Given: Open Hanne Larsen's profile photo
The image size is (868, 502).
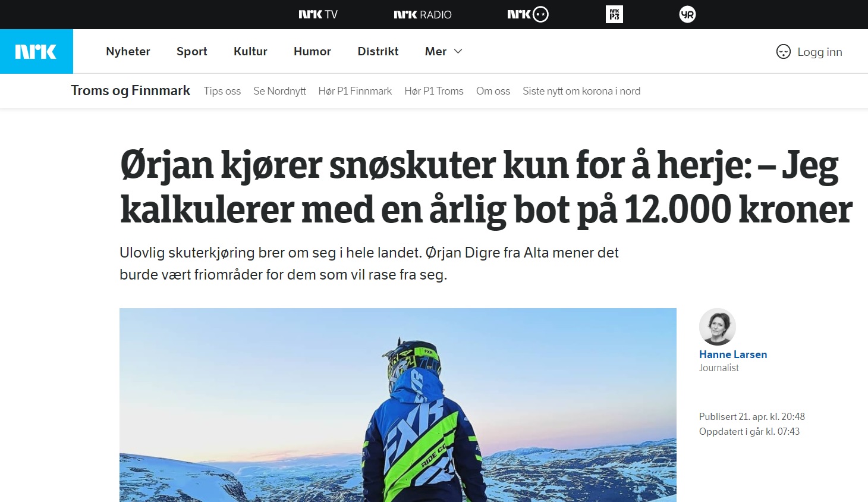Looking at the screenshot, I should pos(718,327).
